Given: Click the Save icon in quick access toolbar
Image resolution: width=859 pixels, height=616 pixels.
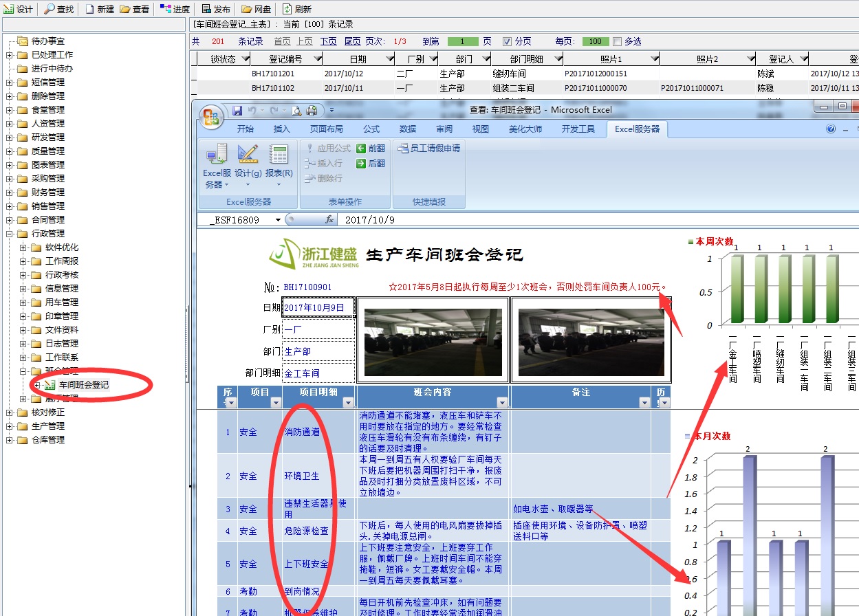Looking at the screenshot, I should pyautogui.click(x=237, y=110).
